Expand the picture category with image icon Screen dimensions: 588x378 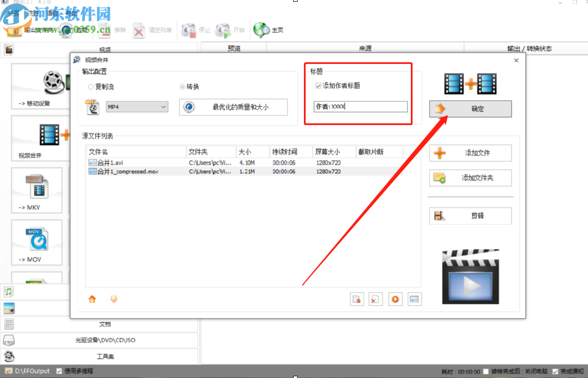(x=36, y=308)
